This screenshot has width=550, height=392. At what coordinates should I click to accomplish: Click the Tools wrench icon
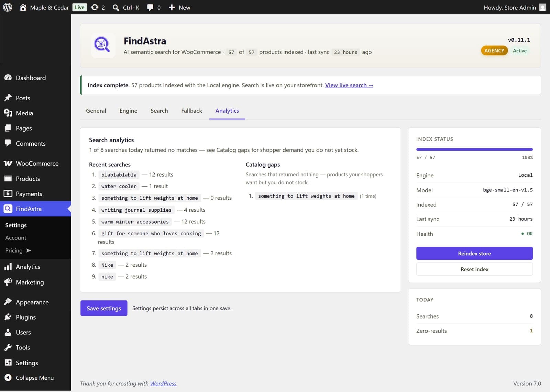pos(8,347)
